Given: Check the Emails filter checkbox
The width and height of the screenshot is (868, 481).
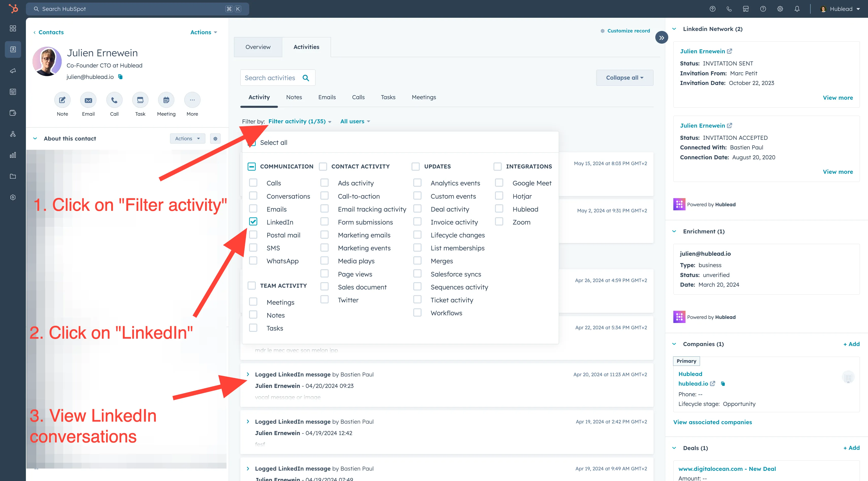Looking at the screenshot, I should click(253, 209).
